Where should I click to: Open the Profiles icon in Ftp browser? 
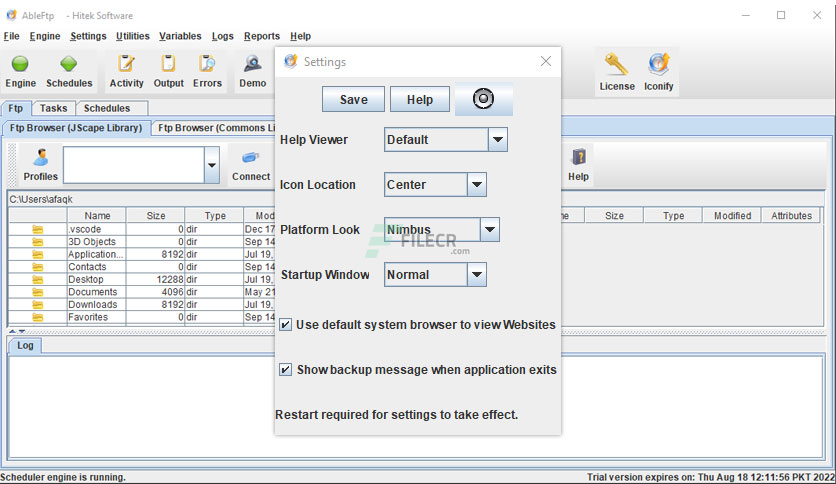(41, 158)
